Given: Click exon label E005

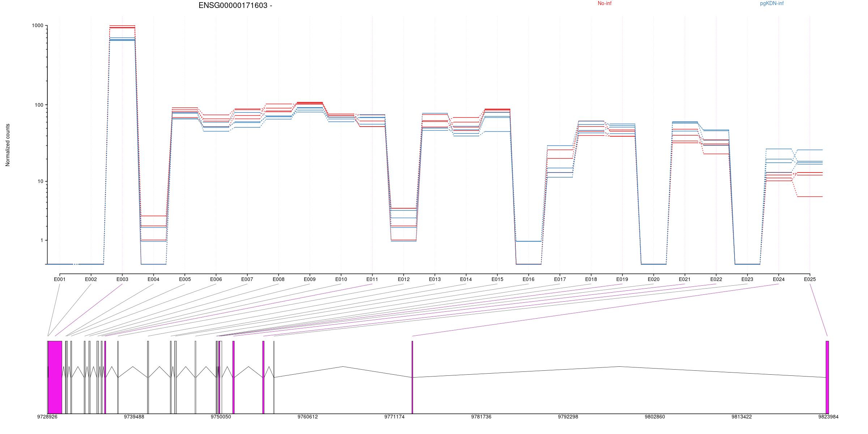Looking at the screenshot, I should 184,279.
